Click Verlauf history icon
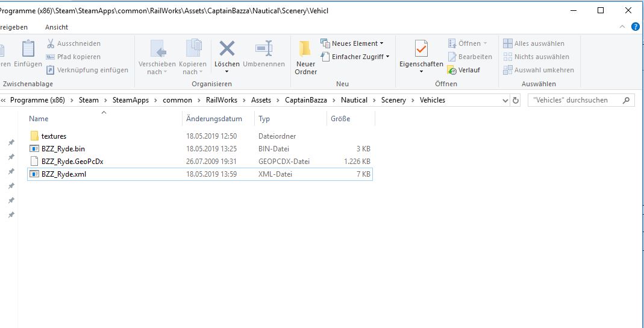 (x=452, y=70)
